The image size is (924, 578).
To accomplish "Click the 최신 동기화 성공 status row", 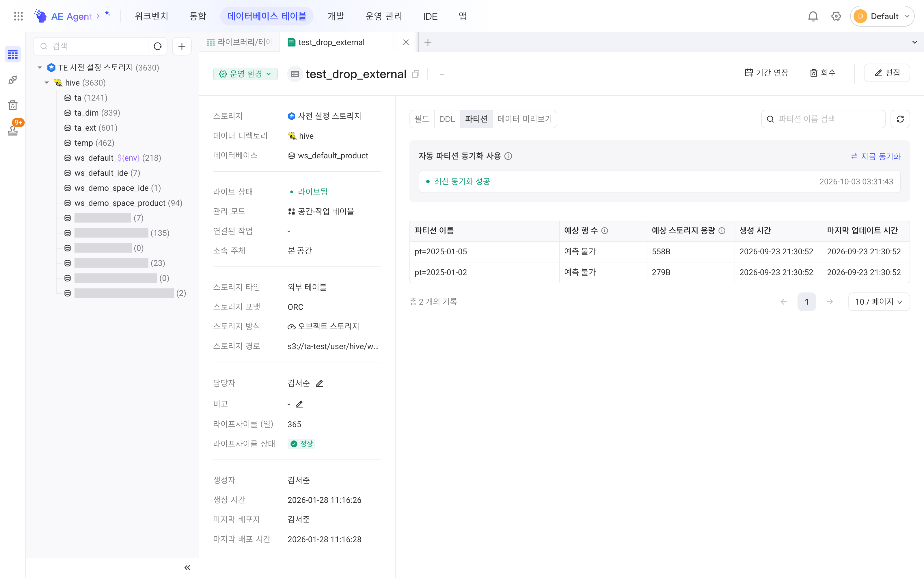I will [660, 181].
